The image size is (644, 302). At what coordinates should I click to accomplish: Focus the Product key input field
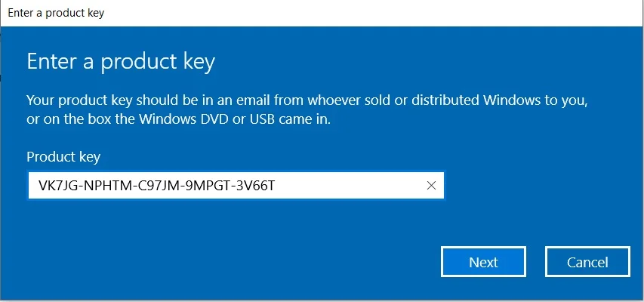pyautogui.click(x=226, y=186)
